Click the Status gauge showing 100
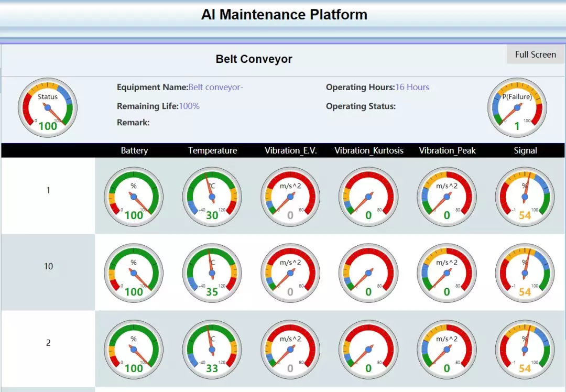This screenshot has width=566, height=392. click(x=48, y=107)
